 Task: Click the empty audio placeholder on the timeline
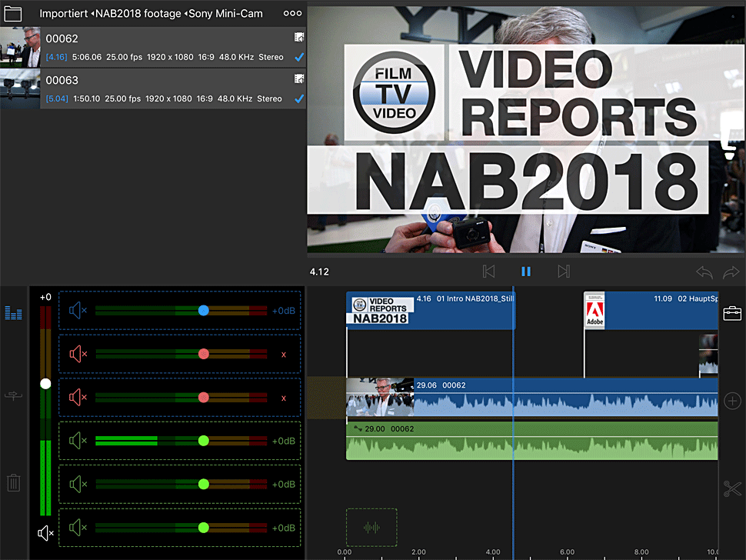(x=371, y=527)
